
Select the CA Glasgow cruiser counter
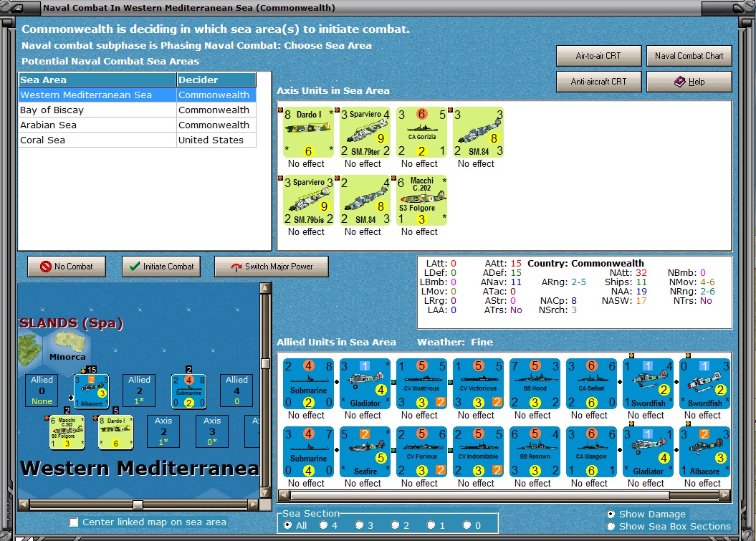[592, 451]
